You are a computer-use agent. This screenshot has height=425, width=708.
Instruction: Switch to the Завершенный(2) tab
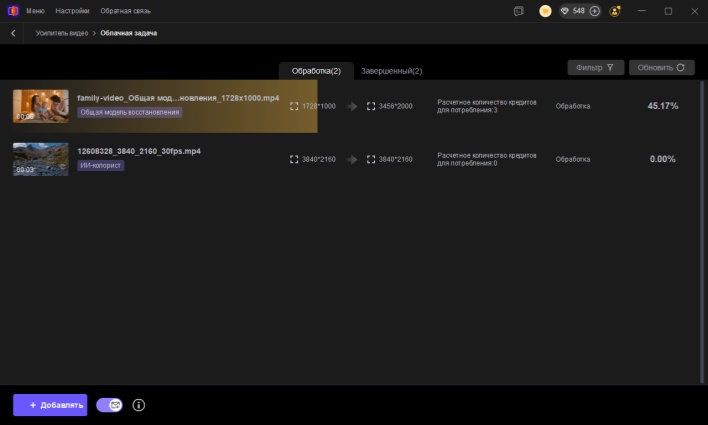pyautogui.click(x=391, y=71)
